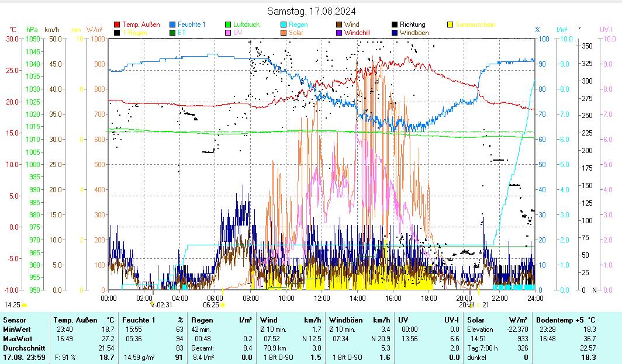
Task: Click the chart title Samstag, 17.08.2024
Action: point(311,11)
